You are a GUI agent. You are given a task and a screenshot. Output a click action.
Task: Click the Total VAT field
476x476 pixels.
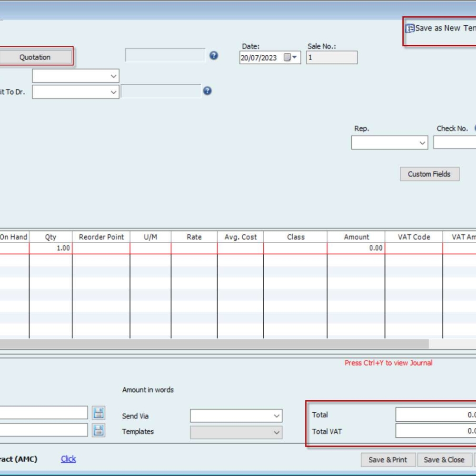pos(436,431)
